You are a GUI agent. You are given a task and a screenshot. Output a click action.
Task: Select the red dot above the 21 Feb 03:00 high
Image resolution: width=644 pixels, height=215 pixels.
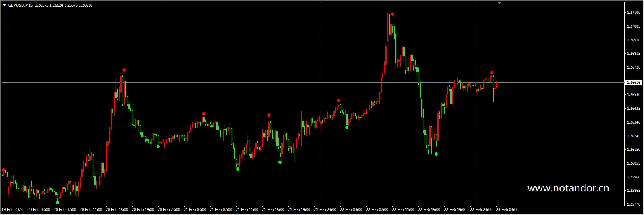(204, 114)
